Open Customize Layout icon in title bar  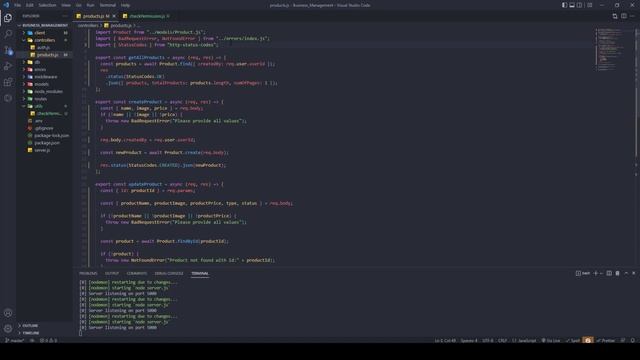coord(589,5)
